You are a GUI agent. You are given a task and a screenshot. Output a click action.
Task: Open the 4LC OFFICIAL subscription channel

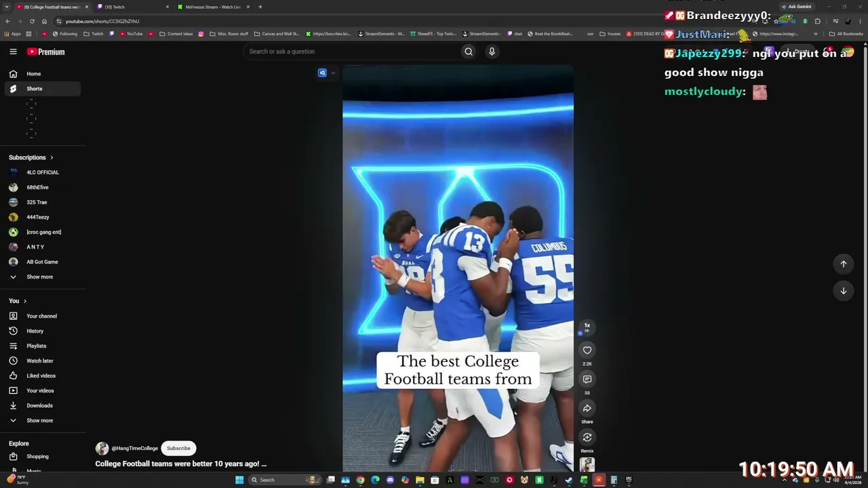pyautogui.click(x=43, y=172)
